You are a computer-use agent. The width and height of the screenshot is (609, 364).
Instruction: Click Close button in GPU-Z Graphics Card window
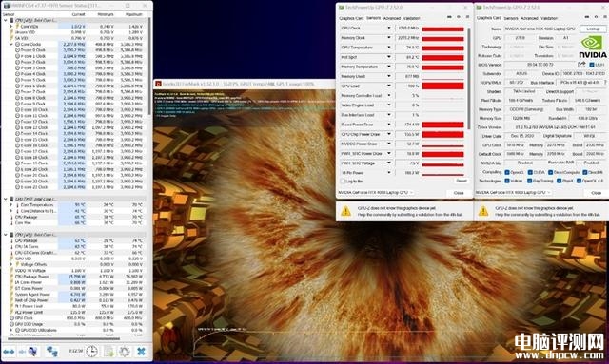click(x=596, y=193)
